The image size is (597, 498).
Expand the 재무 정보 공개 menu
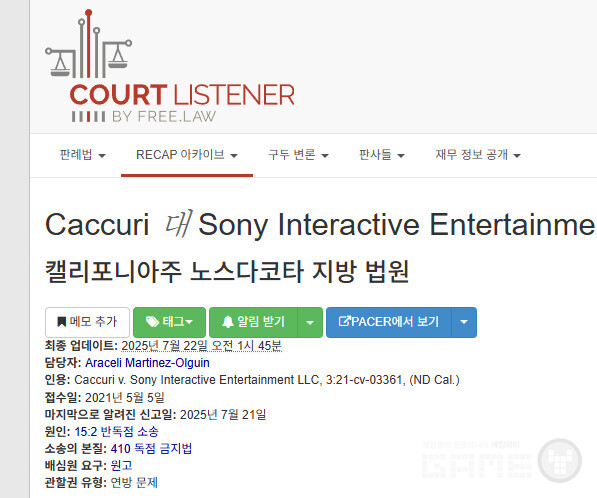[x=478, y=155]
